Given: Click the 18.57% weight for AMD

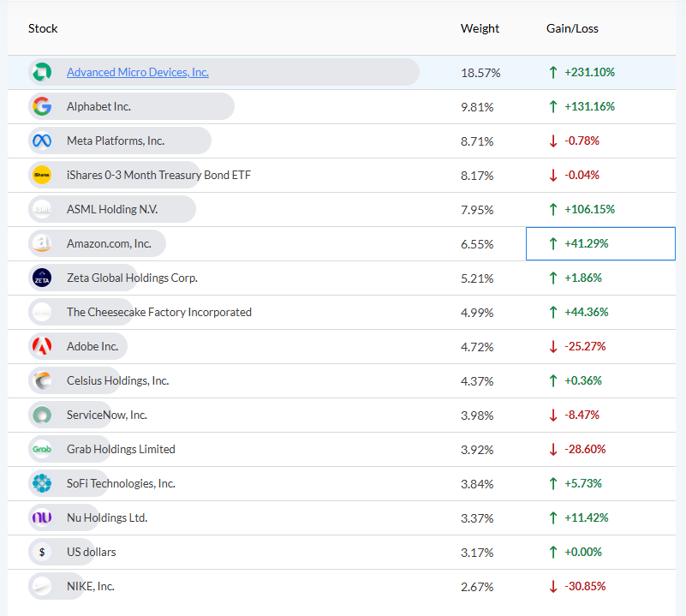Looking at the screenshot, I should [x=480, y=73].
